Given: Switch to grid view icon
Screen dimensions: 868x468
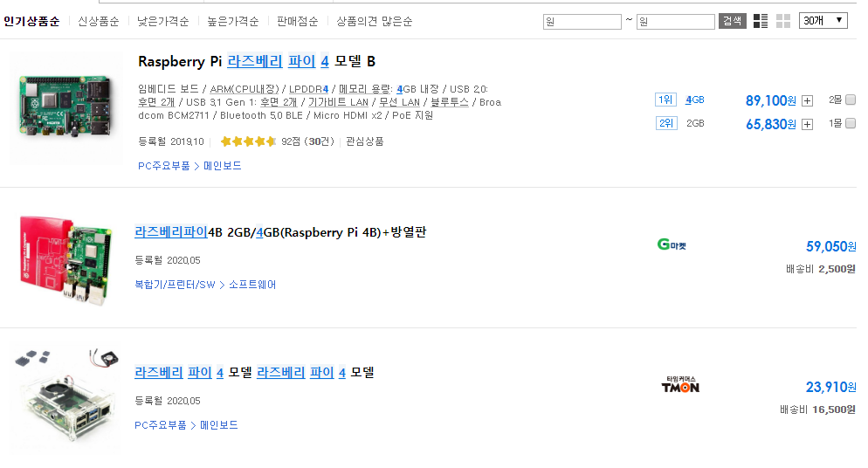Looking at the screenshot, I should pos(783,21).
